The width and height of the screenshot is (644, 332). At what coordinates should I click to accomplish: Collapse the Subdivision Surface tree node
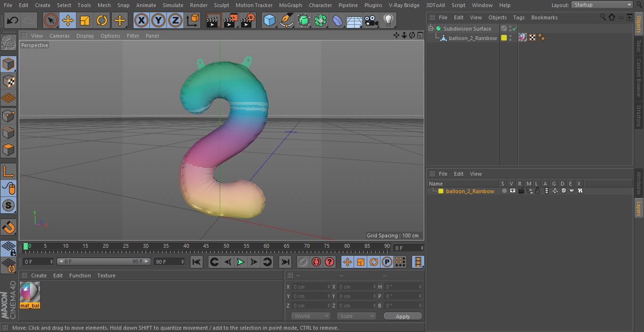tap(430, 29)
